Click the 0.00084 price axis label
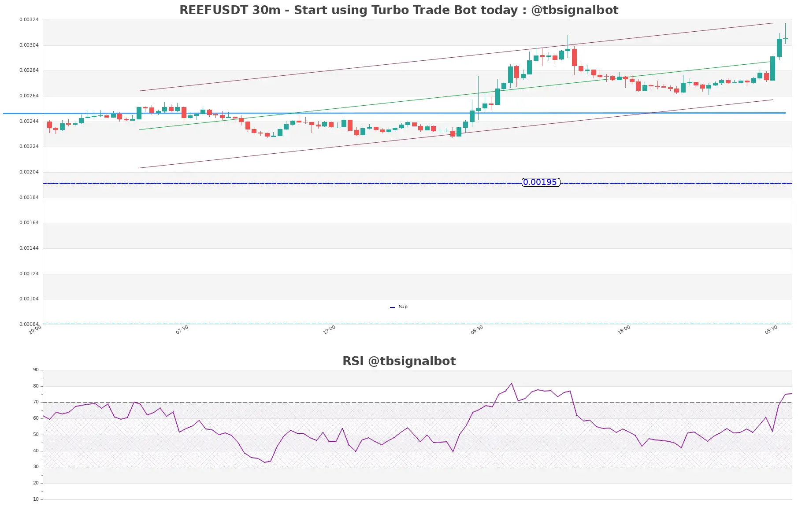 [29, 325]
